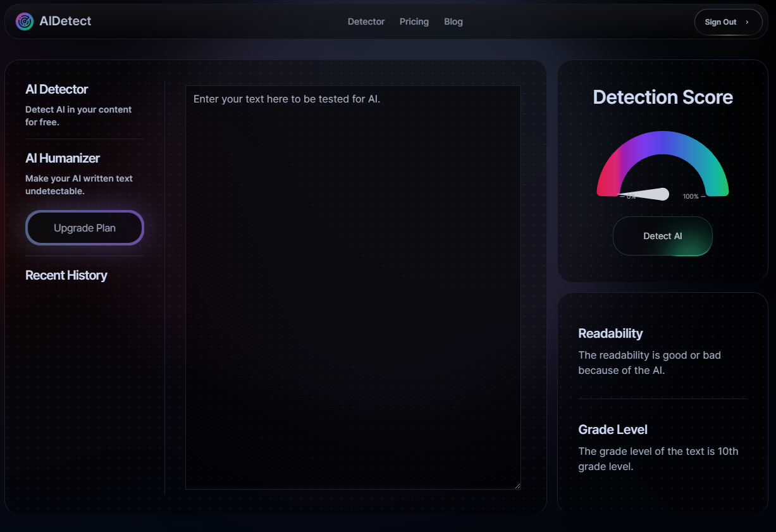
Task: Open the Pricing page
Action: pos(414,21)
